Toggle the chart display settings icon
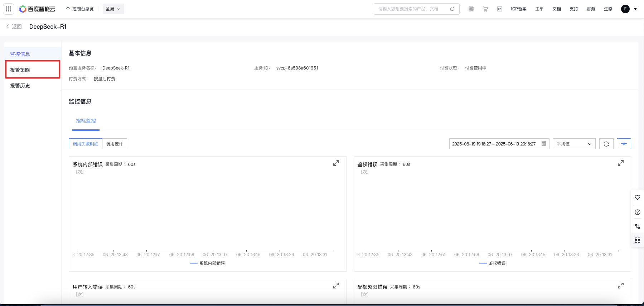The width and height of the screenshot is (644, 306). pos(624,144)
